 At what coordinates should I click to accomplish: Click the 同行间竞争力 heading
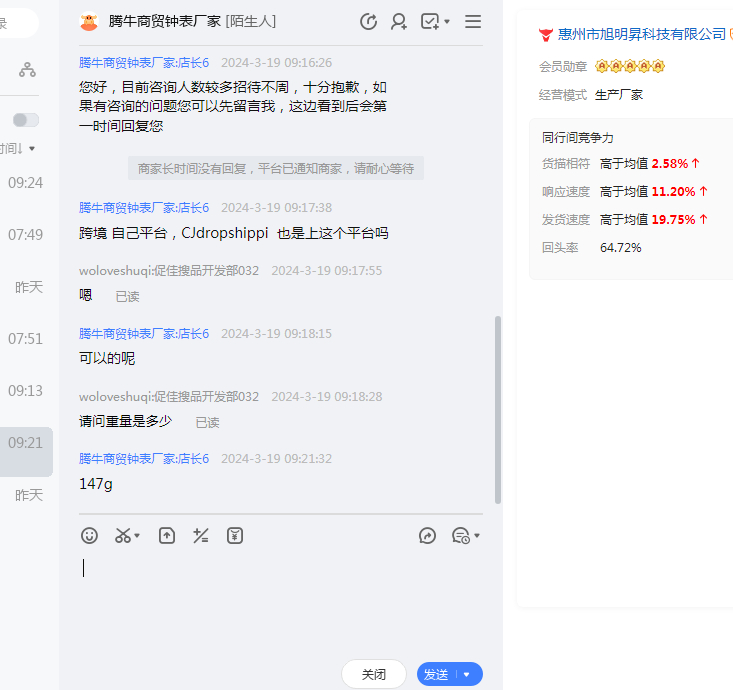[577, 138]
